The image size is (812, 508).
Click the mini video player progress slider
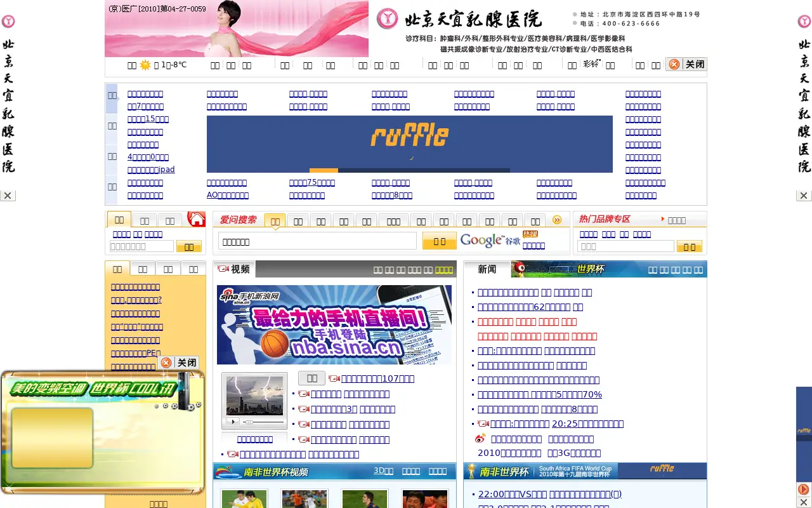point(263,422)
